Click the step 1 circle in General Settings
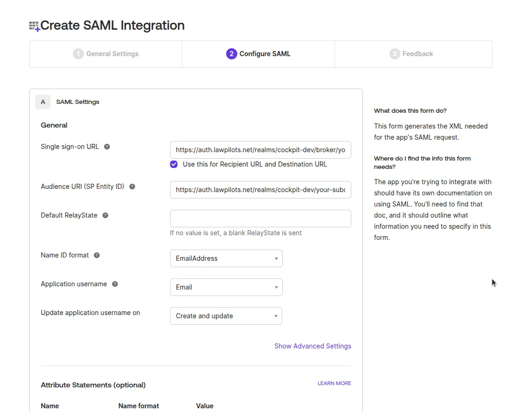The width and height of the screenshot is (532, 412). coord(78,54)
